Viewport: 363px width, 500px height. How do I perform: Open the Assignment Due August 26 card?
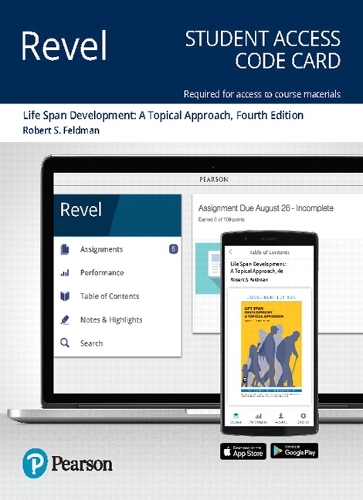coord(266,208)
